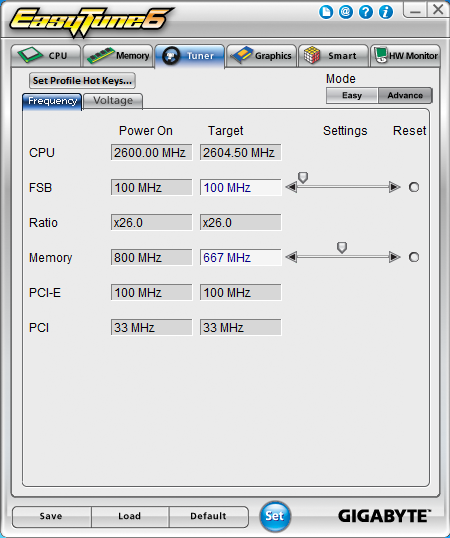The height and width of the screenshot is (538, 450).
Task: Click the info icon in title bar
Action: click(x=386, y=12)
